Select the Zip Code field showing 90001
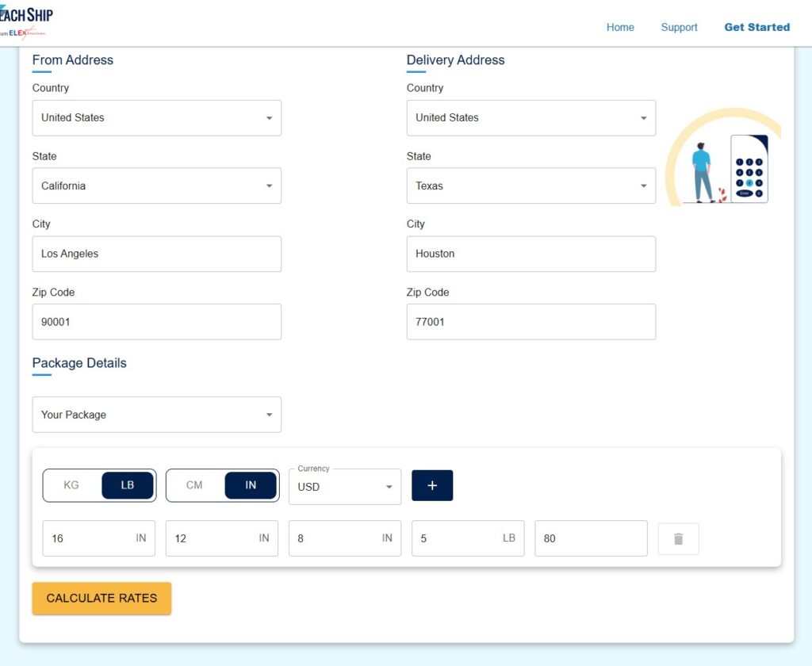Viewport: 812px width, 666px height. point(156,322)
